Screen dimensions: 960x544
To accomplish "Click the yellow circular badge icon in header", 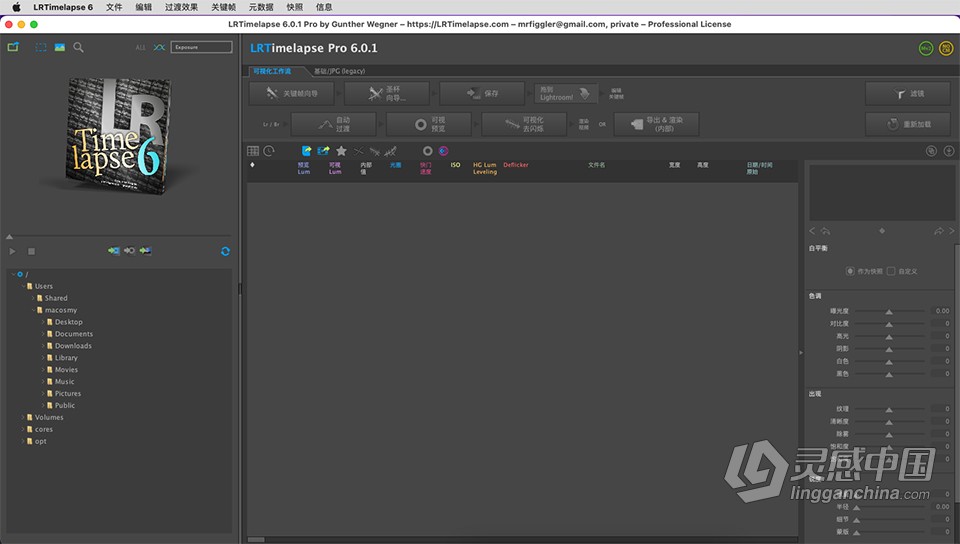I will [x=946, y=48].
